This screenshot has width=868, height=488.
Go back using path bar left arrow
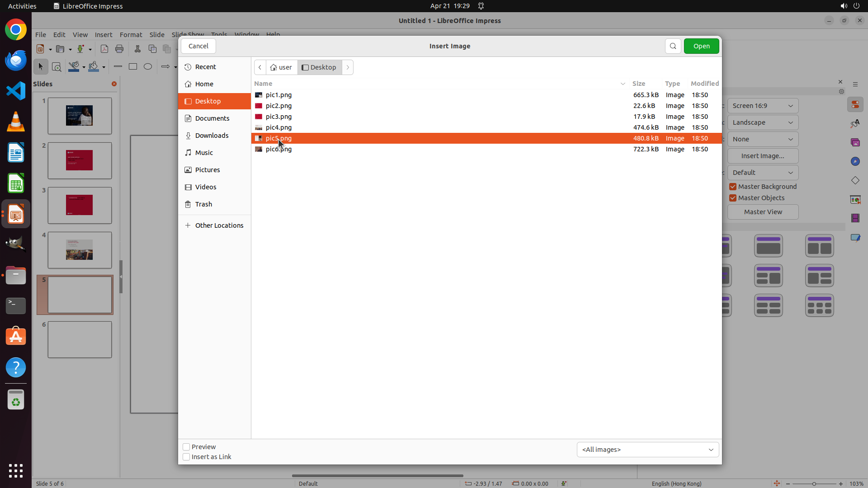tap(260, 67)
